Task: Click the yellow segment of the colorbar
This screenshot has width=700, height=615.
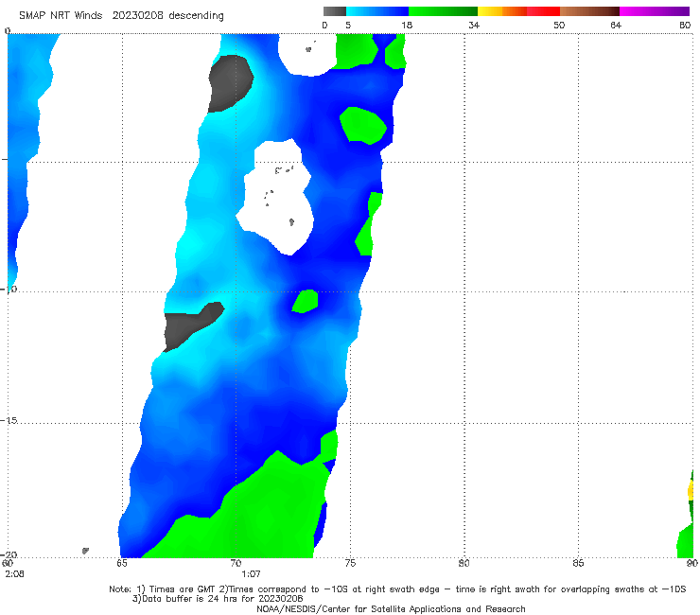Action: tap(490, 11)
